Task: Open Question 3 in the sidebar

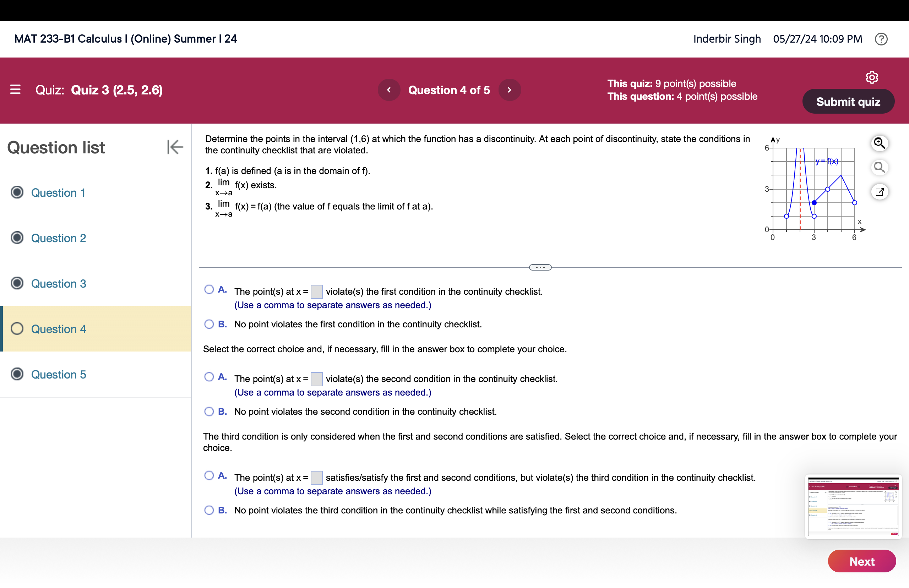Action: 58,284
